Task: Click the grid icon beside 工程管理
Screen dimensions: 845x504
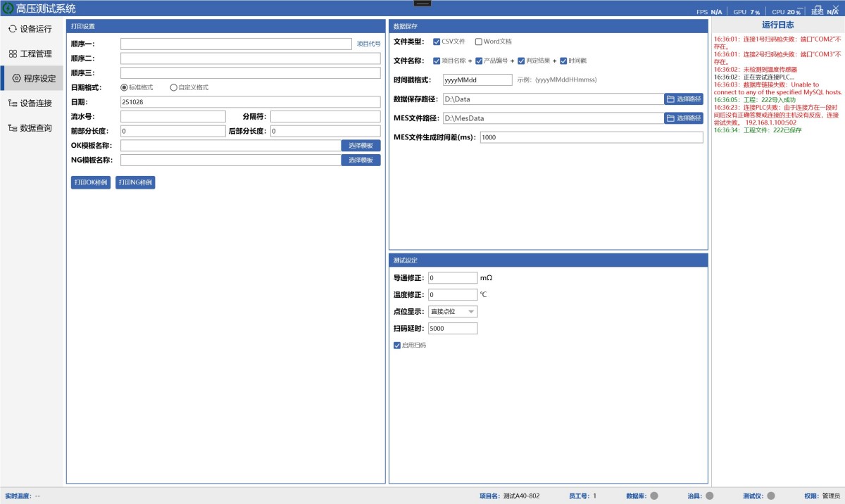Action: point(13,53)
